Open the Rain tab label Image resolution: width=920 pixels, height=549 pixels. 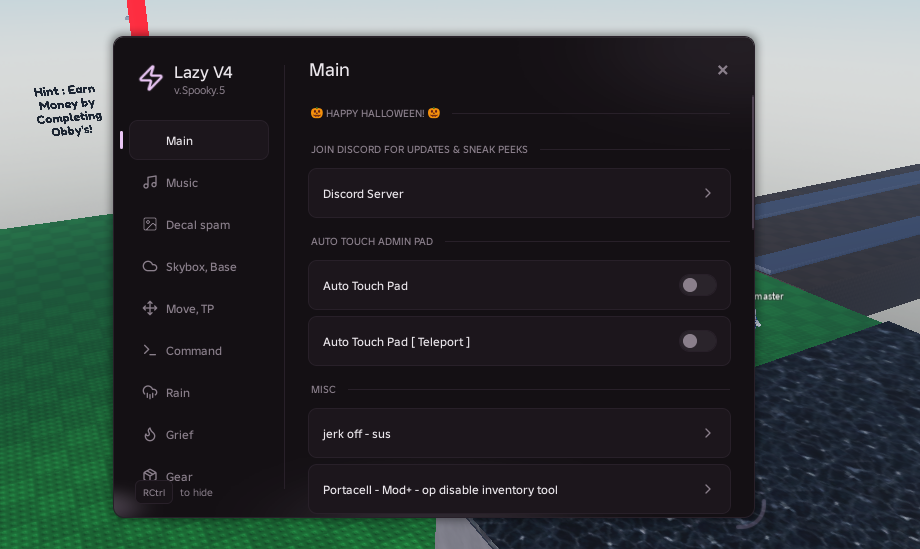(178, 393)
